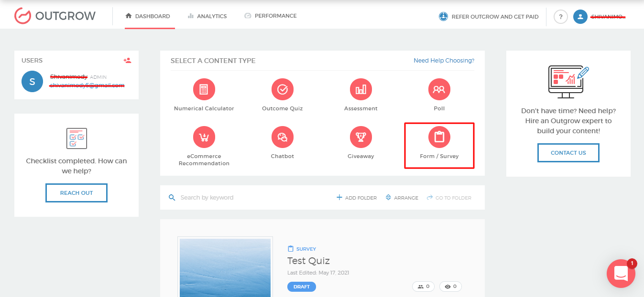The image size is (644, 297).
Task: Click Add Folder
Action: pyautogui.click(x=357, y=198)
